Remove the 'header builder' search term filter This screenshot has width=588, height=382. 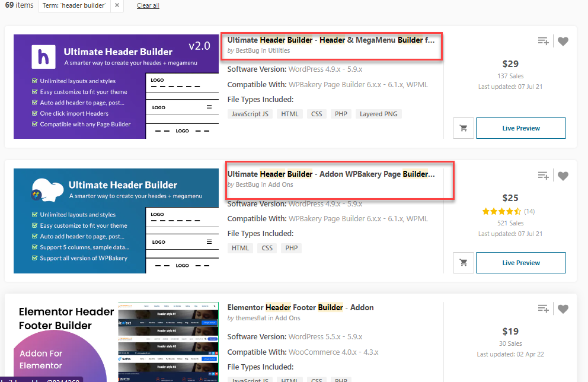tap(117, 5)
